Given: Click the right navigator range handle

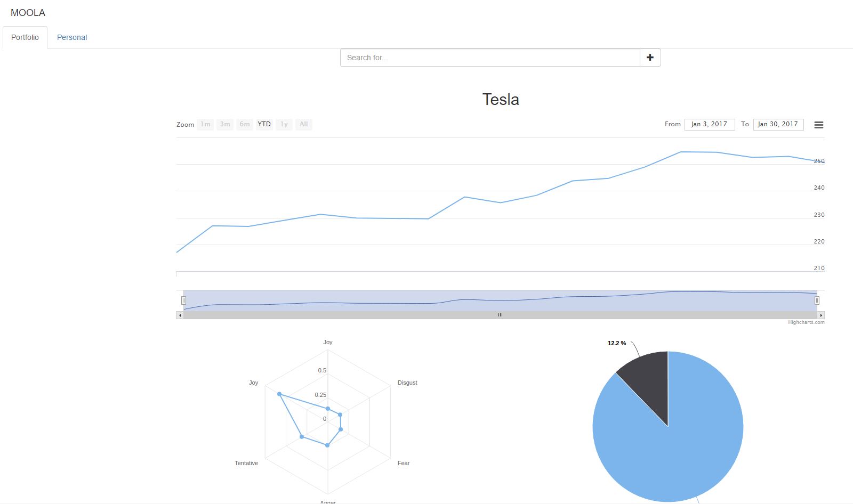Looking at the screenshot, I should point(817,300).
